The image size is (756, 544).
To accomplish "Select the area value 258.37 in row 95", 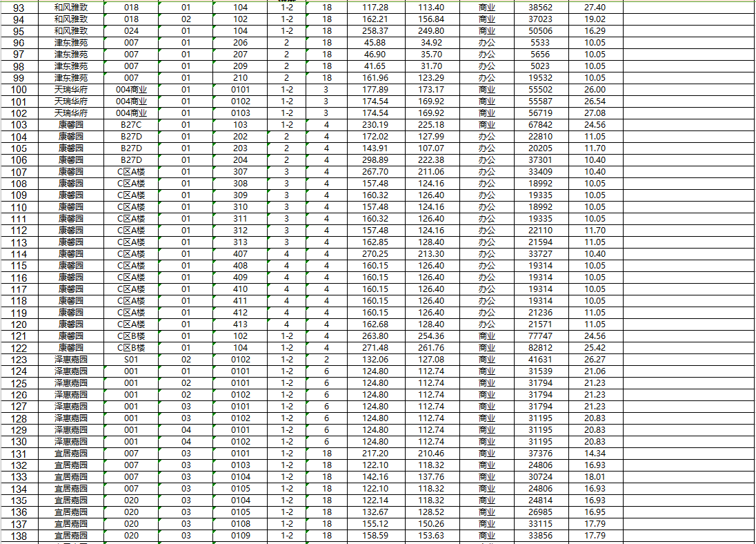I will point(375,31).
